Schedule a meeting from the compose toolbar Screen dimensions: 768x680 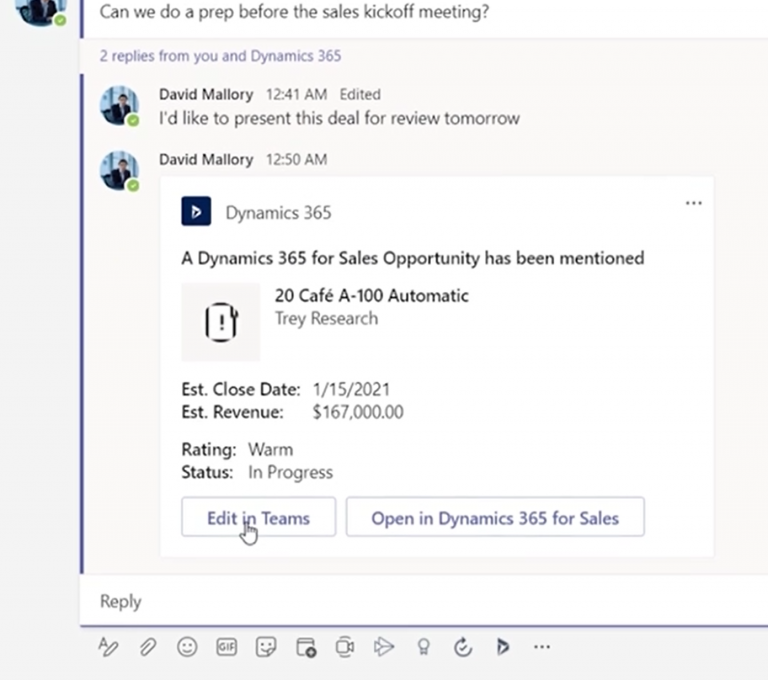306,647
